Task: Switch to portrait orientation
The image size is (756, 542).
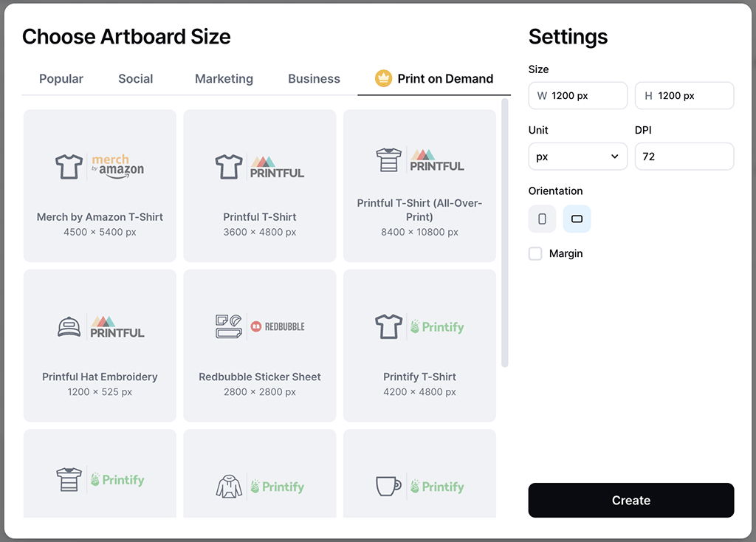Action: 542,219
